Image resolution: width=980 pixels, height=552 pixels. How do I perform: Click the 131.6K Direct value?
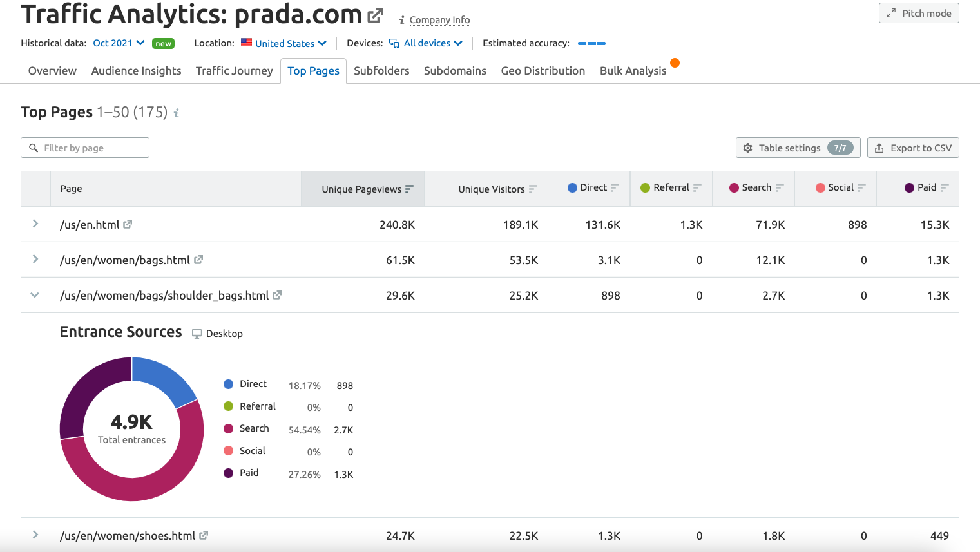pyautogui.click(x=602, y=225)
